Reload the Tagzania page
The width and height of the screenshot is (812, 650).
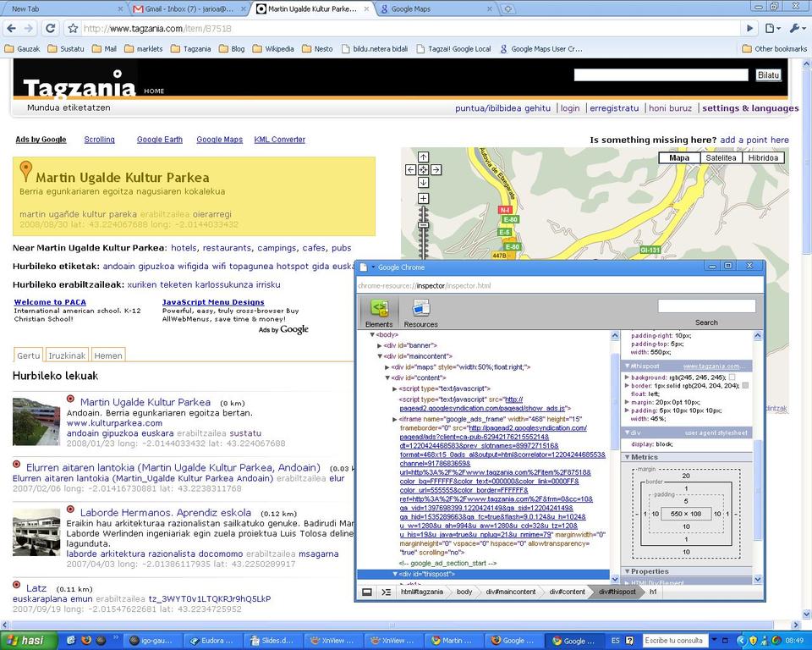50,29
